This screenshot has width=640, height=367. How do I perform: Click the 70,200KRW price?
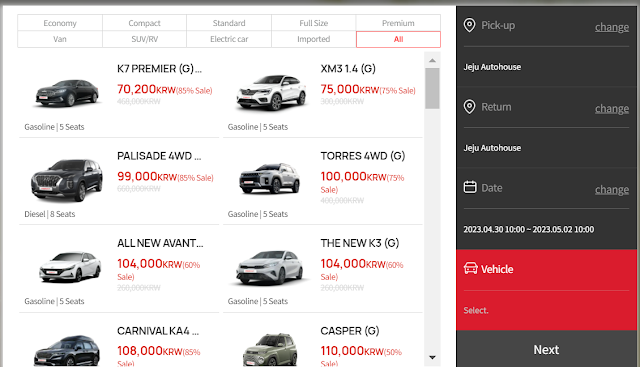pyautogui.click(x=146, y=89)
